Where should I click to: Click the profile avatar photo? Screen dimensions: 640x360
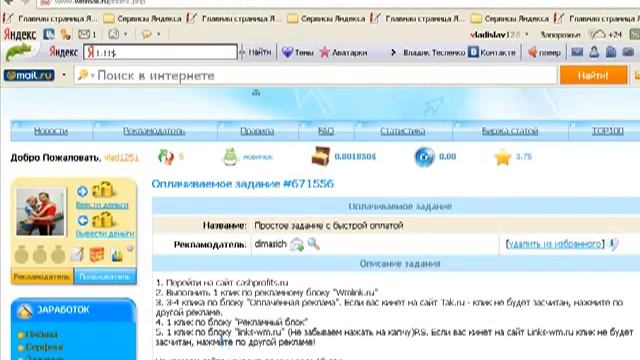tap(40, 211)
